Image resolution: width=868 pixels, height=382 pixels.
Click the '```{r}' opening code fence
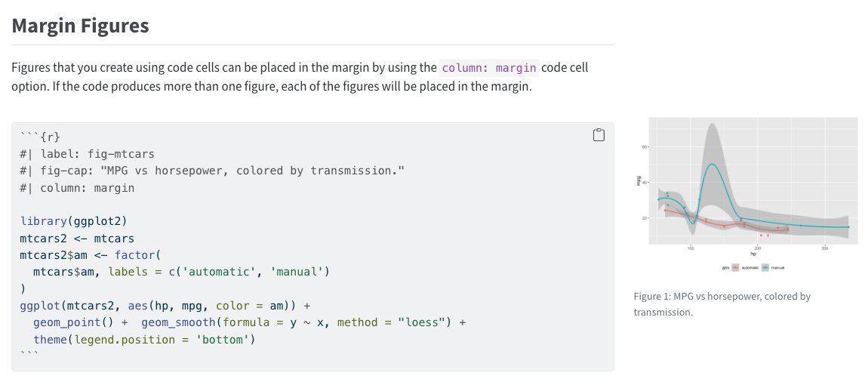(39, 137)
